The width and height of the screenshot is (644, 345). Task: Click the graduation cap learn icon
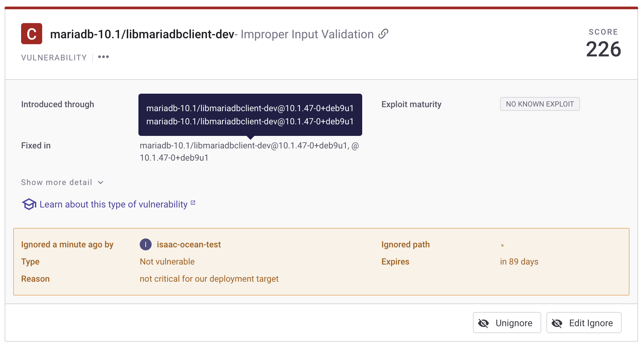(29, 204)
